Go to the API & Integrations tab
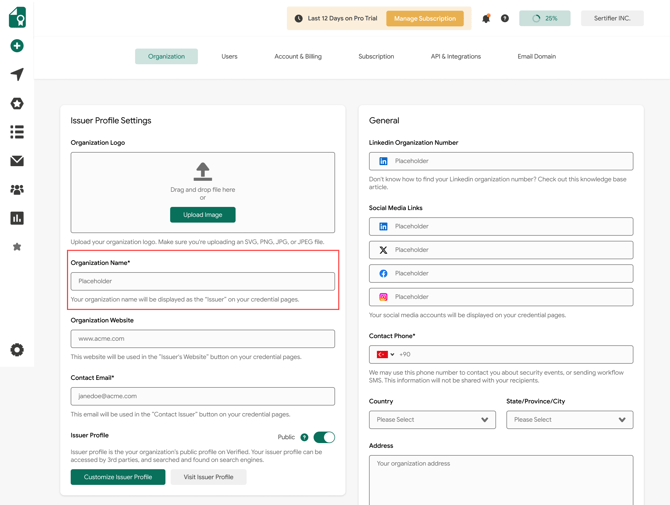This screenshot has width=670, height=505. (x=455, y=57)
